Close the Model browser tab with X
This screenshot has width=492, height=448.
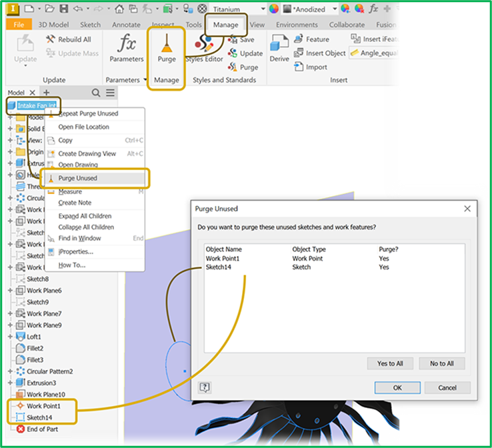(32, 93)
